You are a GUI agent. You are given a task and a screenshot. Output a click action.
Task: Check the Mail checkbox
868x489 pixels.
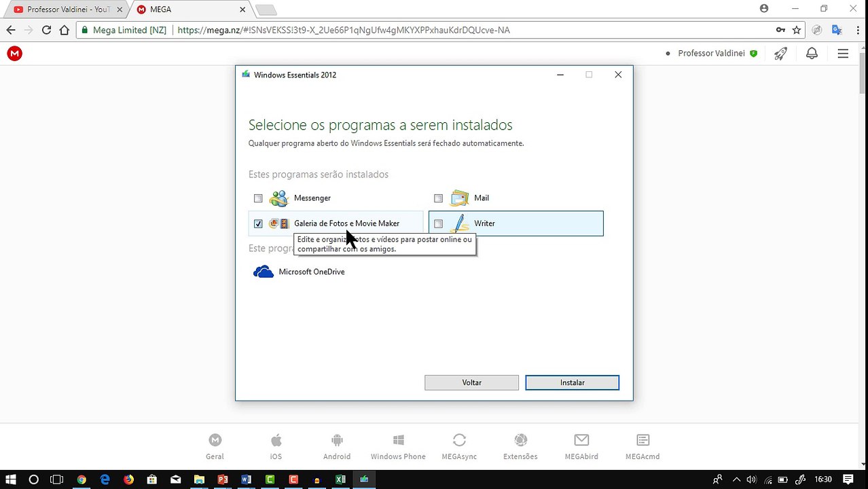pos(438,198)
